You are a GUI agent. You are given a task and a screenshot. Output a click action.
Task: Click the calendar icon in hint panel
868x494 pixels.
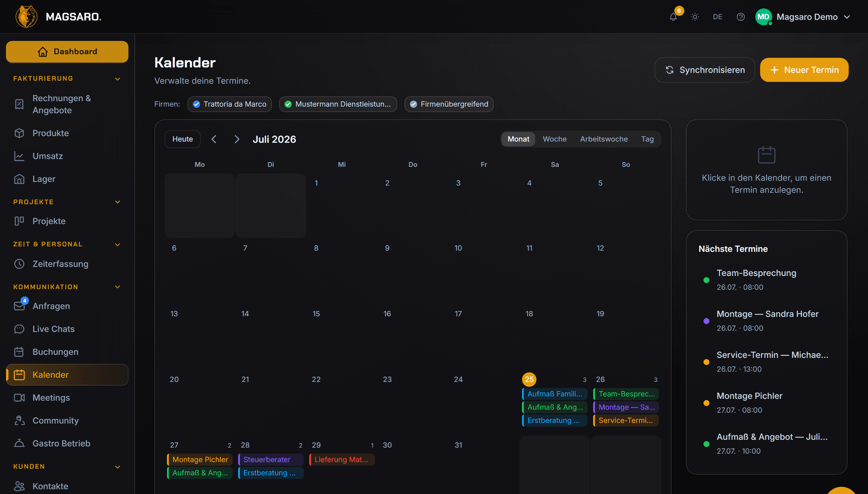coord(767,155)
